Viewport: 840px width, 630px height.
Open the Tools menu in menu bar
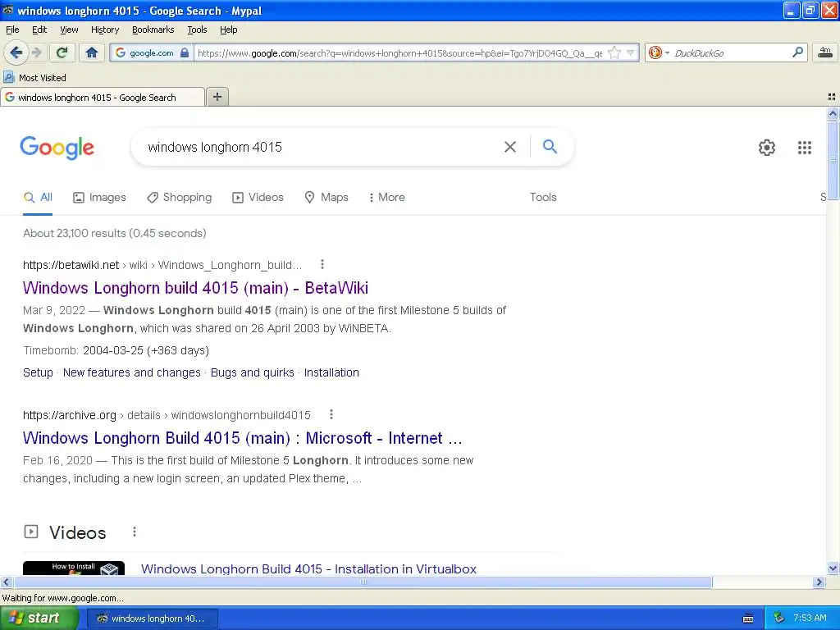point(197,30)
